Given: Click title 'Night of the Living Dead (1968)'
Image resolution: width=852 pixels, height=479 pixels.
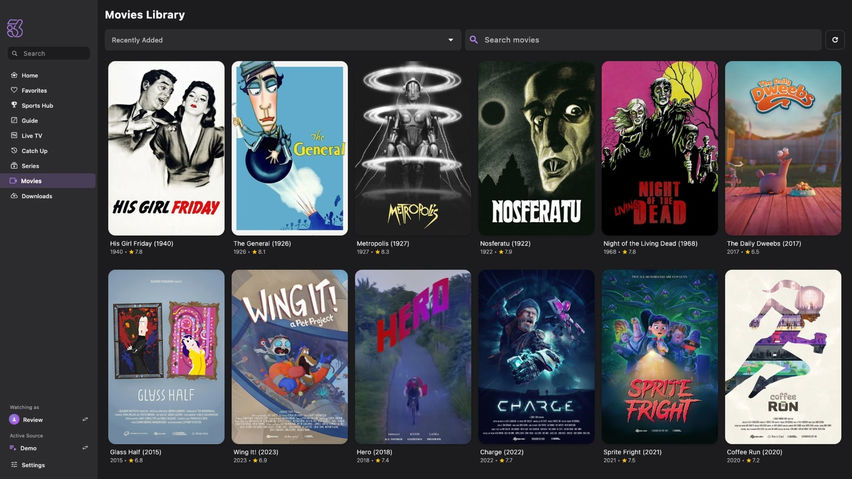Looking at the screenshot, I should [x=650, y=243].
